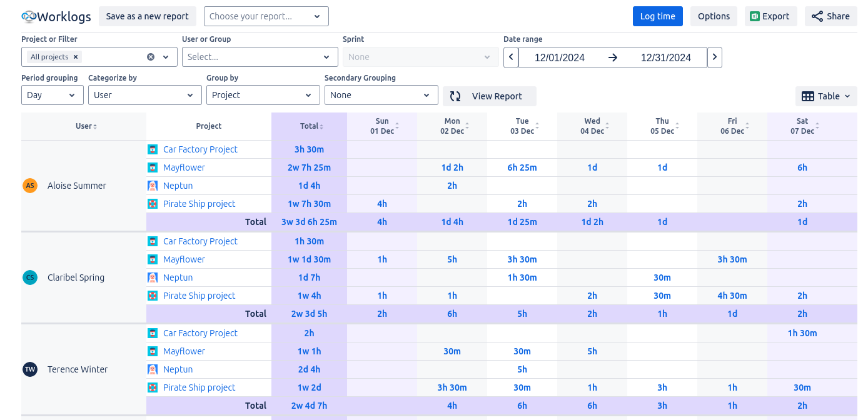Remove the All projects filter chip
The image size is (868, 420).
coord(76,57)
